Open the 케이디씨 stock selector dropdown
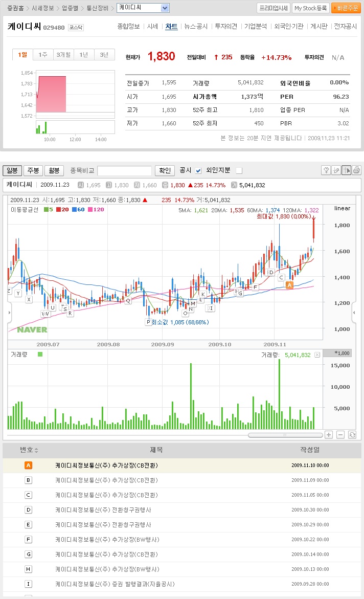The height and width of the screenshot is (599, 364). (143, 8)
